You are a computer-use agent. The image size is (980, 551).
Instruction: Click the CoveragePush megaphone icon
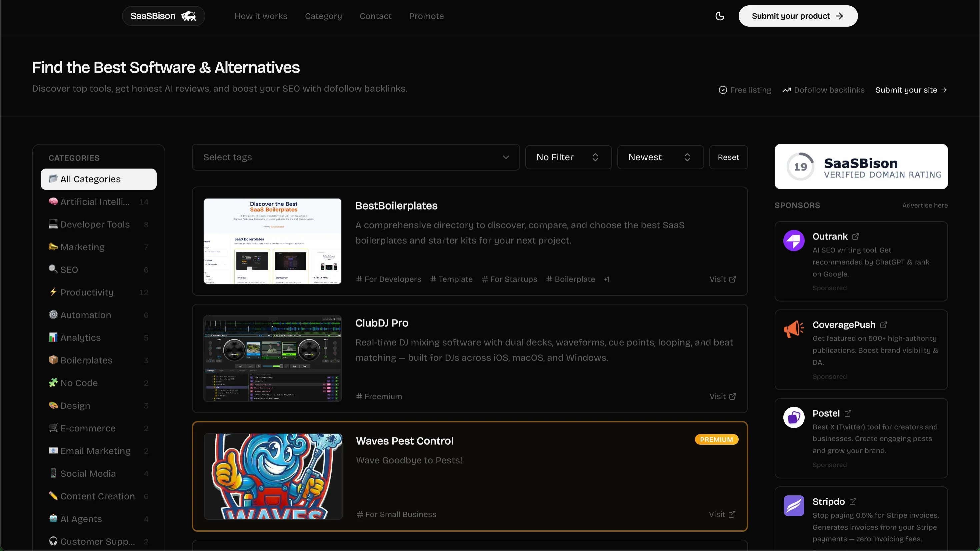pos(794,328)
